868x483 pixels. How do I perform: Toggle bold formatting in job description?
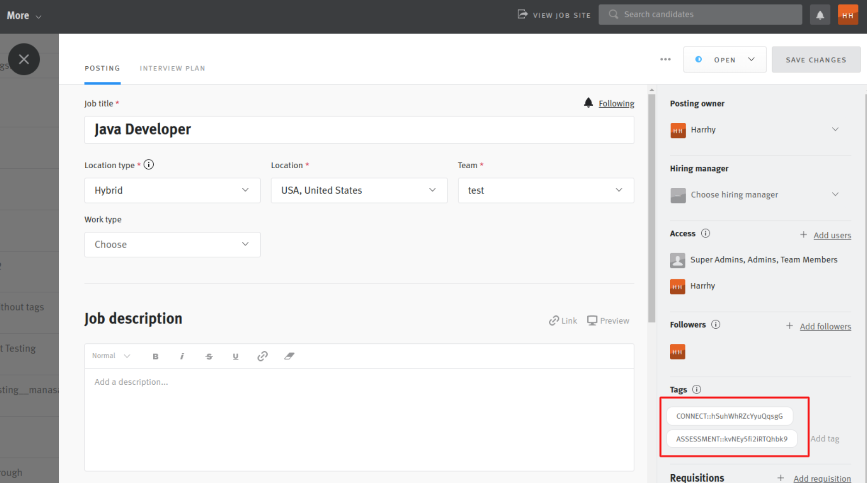(x=156, y=356)
